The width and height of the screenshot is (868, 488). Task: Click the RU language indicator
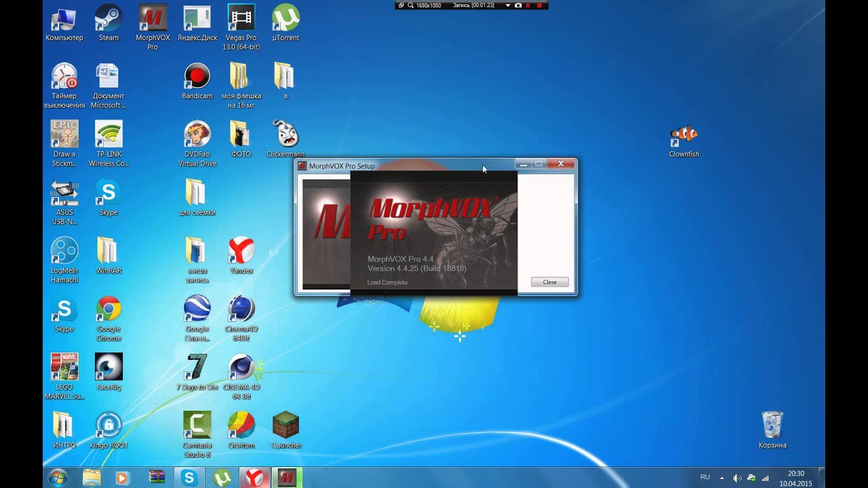[x=705, y=477]
